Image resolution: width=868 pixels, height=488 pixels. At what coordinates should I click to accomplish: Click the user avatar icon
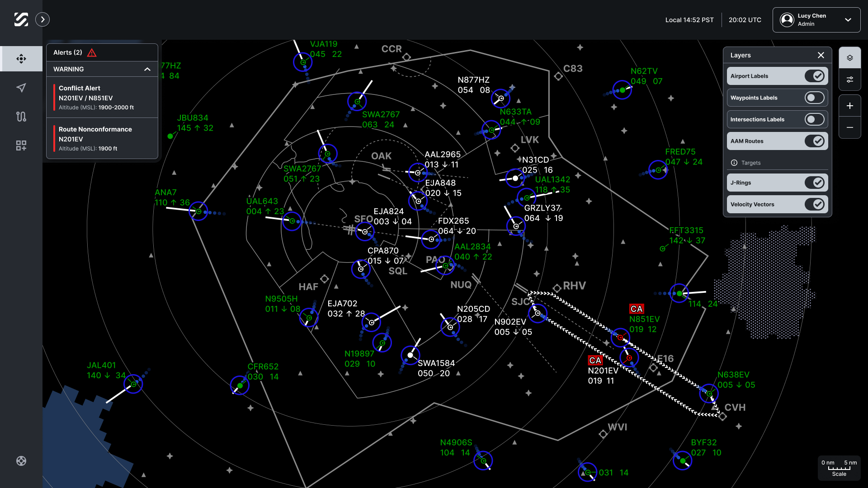(x=787, y=20)
